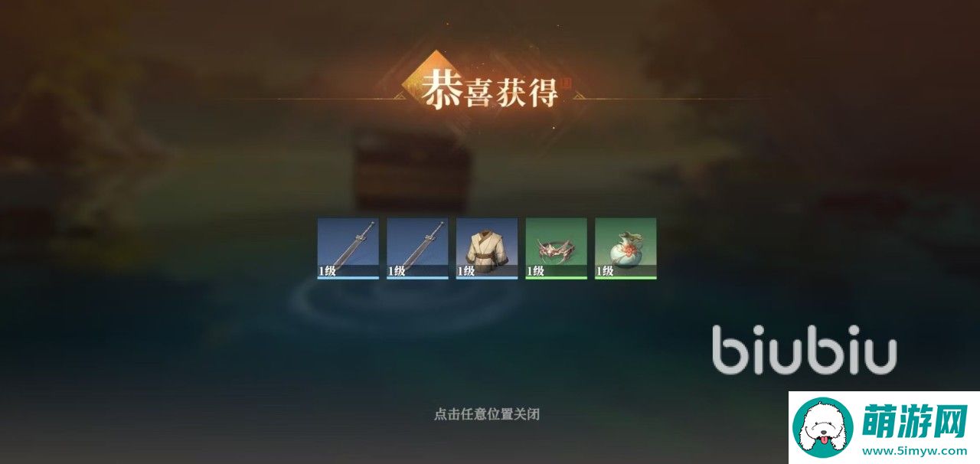The image size is (980, 464).
Task: Click the 1级 label on cloth robe
Action: pyautogui.click(x=467, y=270)
